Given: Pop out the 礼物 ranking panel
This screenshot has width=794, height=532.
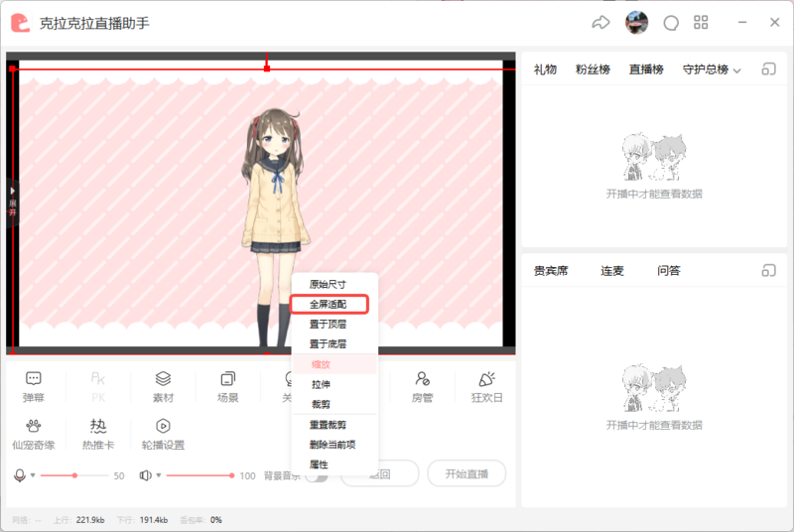Looking at the screenshot, I should click(768, 68).
